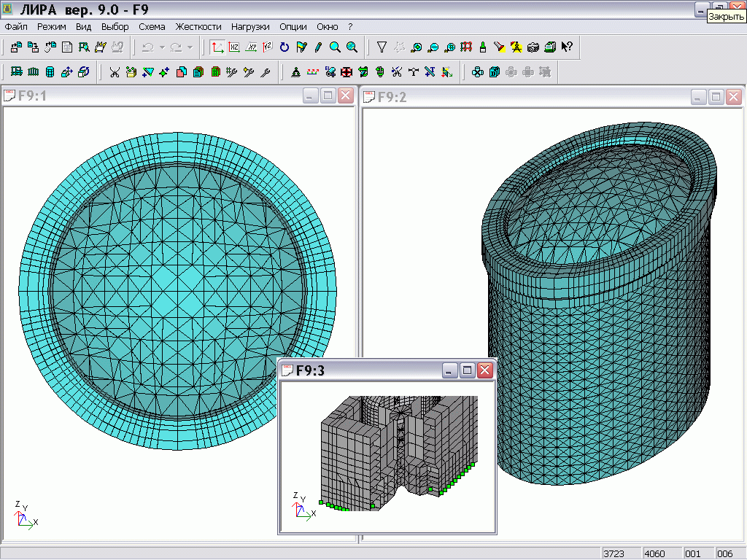Activate the context help arrow icon
Viewport: 747px width, 560px height.
[x=567, y=47]
